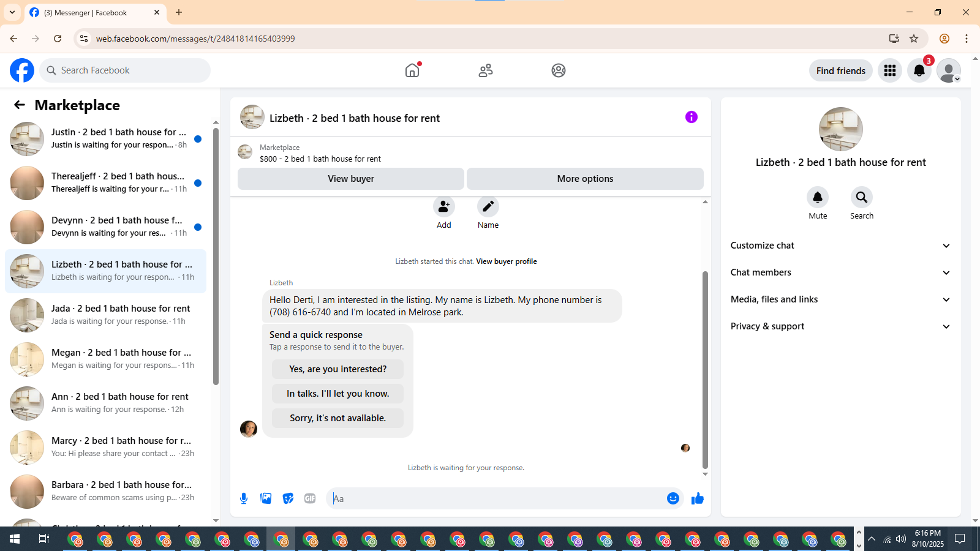Focus the Search Facebook field
Image resolution: width=980 pixels, height=551 pixels.
[x=125, y=70]
